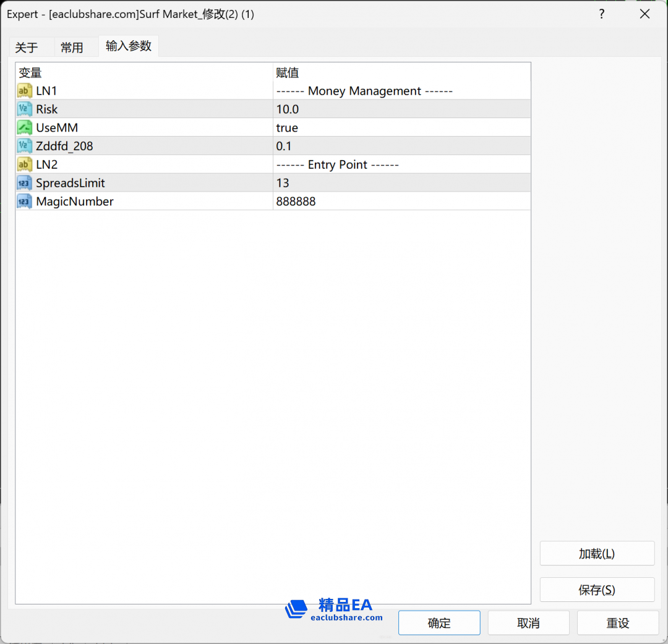Select the 输入参数 tab
The image size is (668, 644).
129,46
